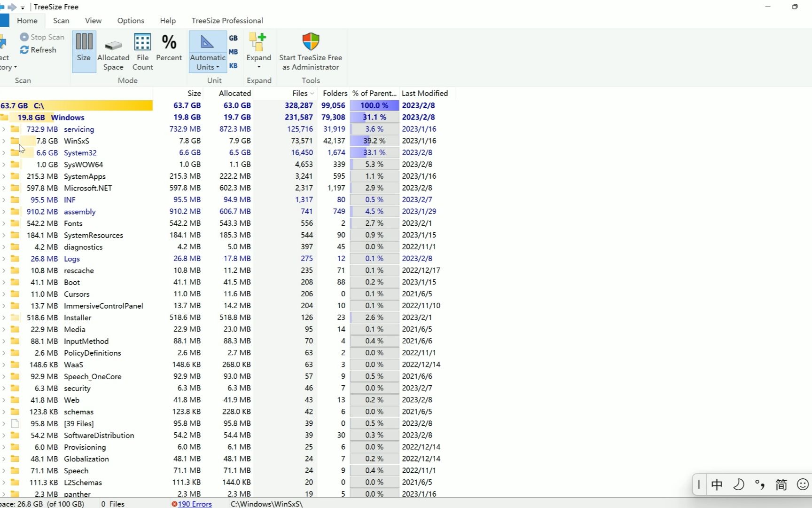This screenshot has height=508, width=812.
Task: Click the C:\ 100.0 % percent bar
Action: (375, 105)
